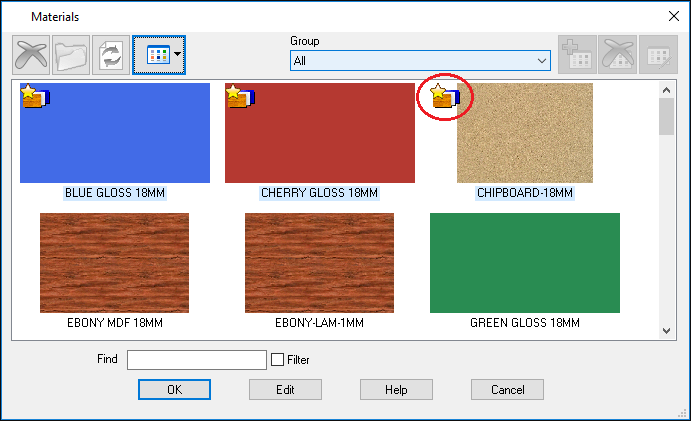This screenshot has height=421, width=691.
Task: Select the BLUE GLOSS 18MM swatch
Action: 115,133
